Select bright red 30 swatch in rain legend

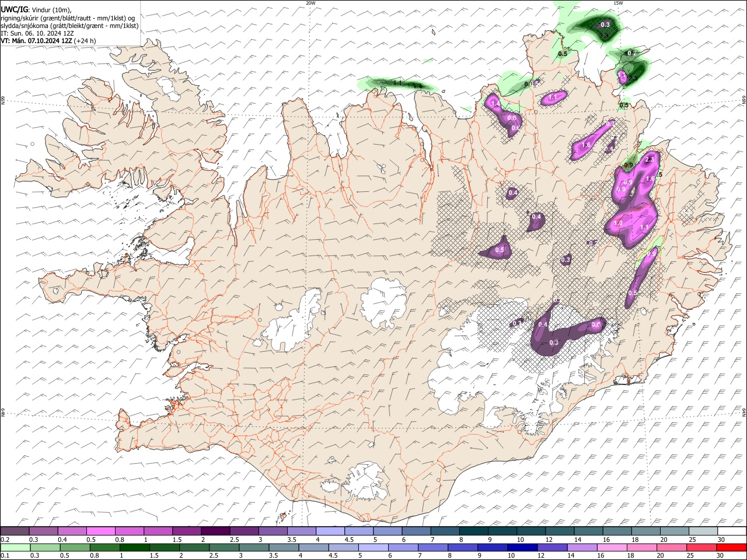732,548
